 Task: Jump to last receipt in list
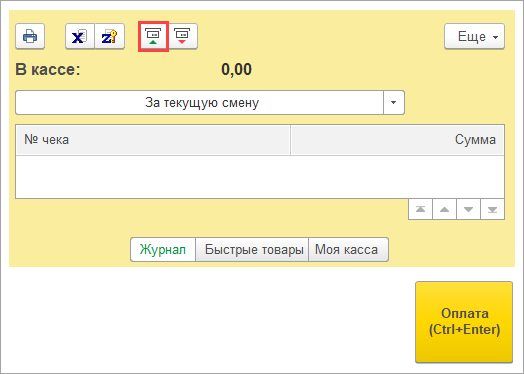tap(492, 210)
